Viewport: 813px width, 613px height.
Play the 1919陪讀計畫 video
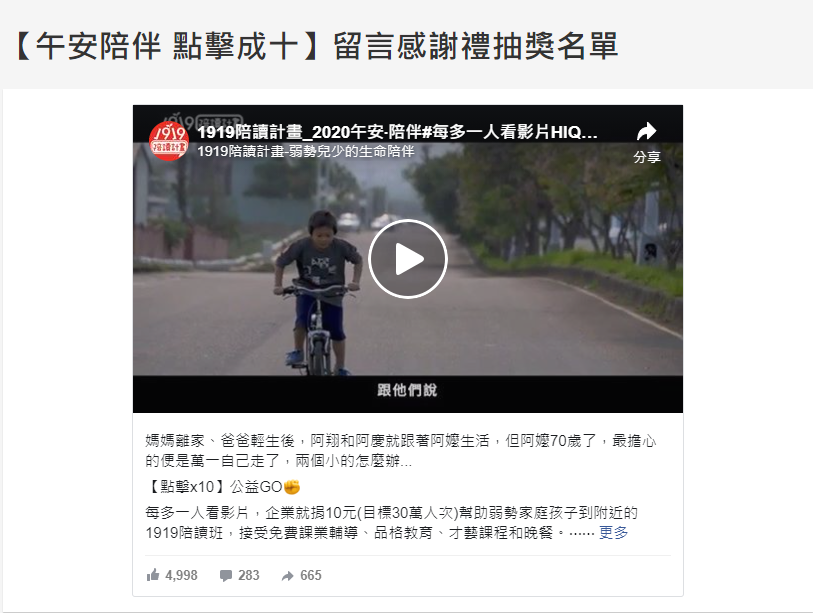click(x=408, y=259)
